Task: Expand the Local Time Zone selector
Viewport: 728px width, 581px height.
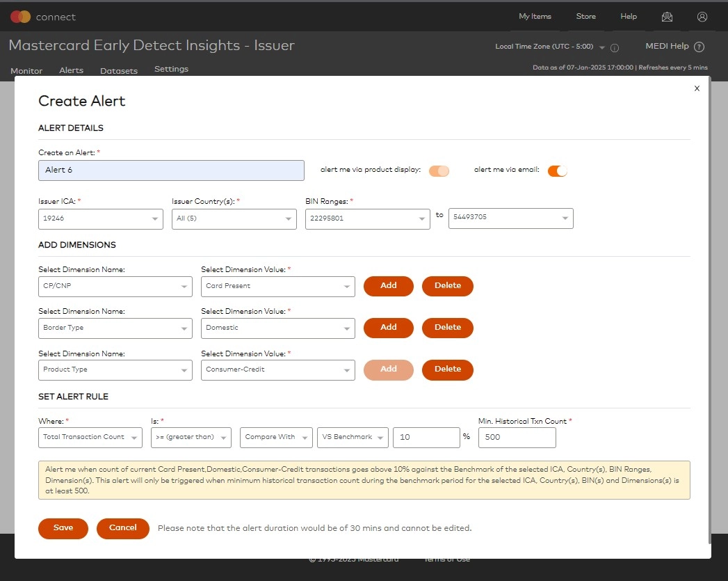Action: point(602,46)
